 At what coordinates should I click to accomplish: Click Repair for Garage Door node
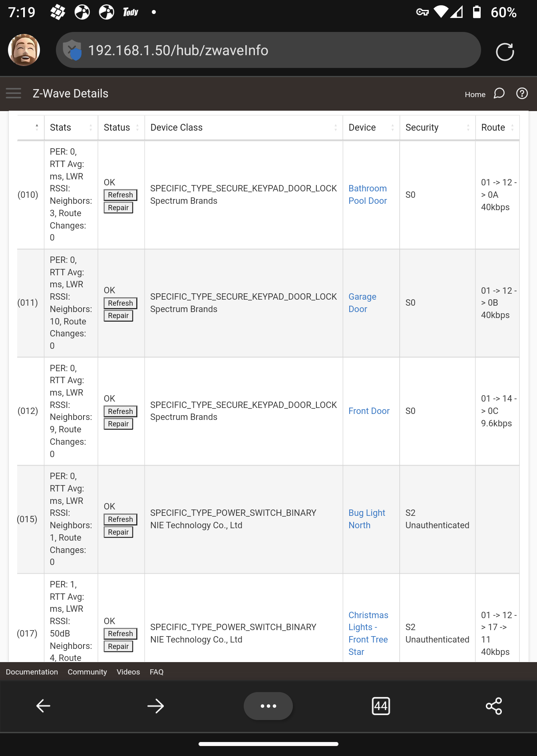pyautogui.click(x=118, y=316)
